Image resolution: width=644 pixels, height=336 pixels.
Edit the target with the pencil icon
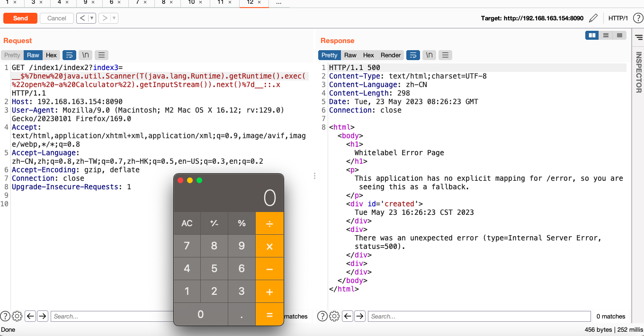pos(593,18)
